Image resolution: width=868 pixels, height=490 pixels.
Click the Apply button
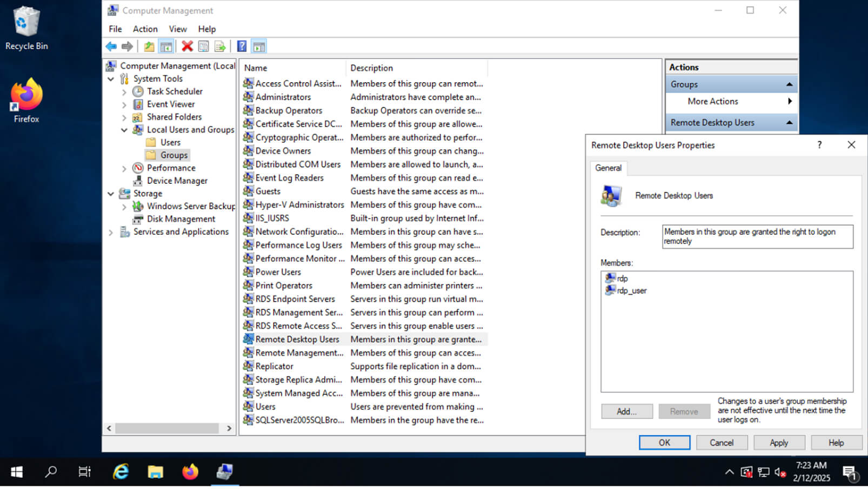click(x=779, y=442)
